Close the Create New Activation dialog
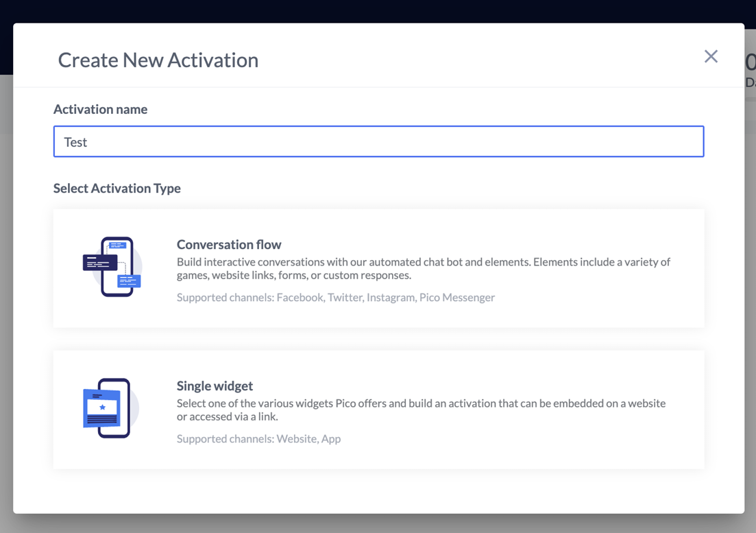This screenshot has height=533, width=756. [711, 57]
